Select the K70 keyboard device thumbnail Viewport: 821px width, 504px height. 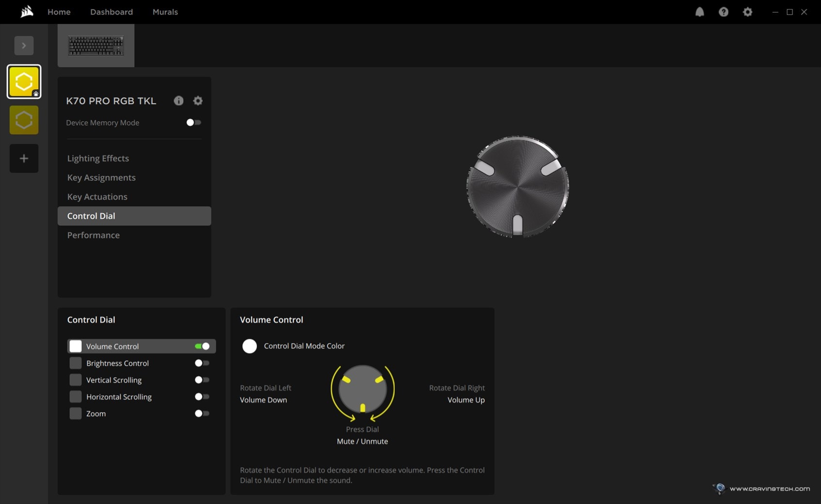96,46
